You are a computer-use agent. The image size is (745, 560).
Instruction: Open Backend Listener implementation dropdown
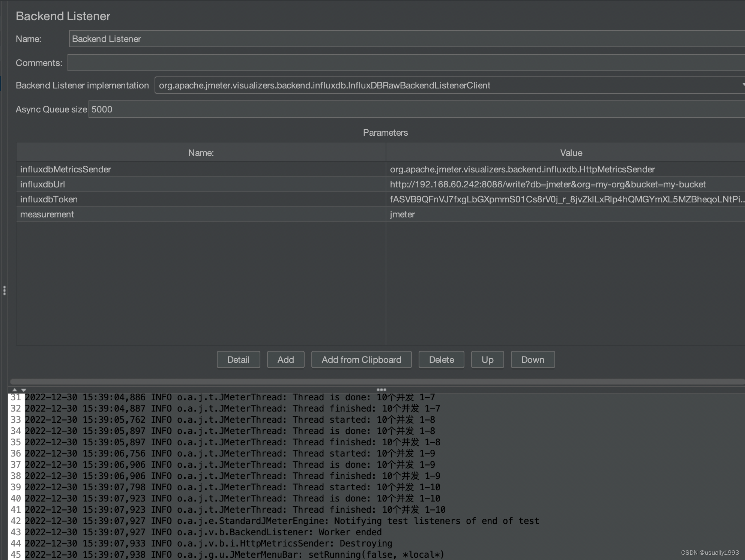pos(450,85)
